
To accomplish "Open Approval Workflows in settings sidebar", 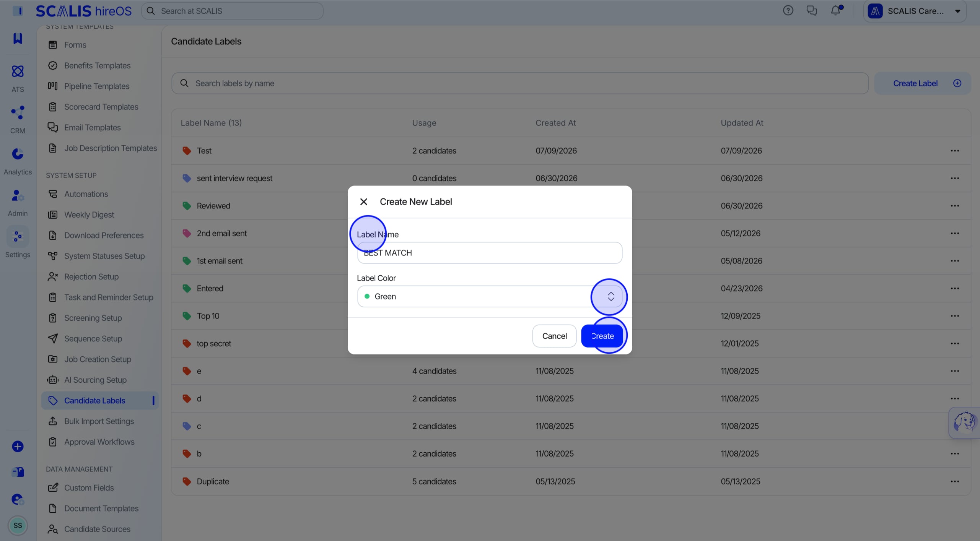I will click(x=100, y=442).
